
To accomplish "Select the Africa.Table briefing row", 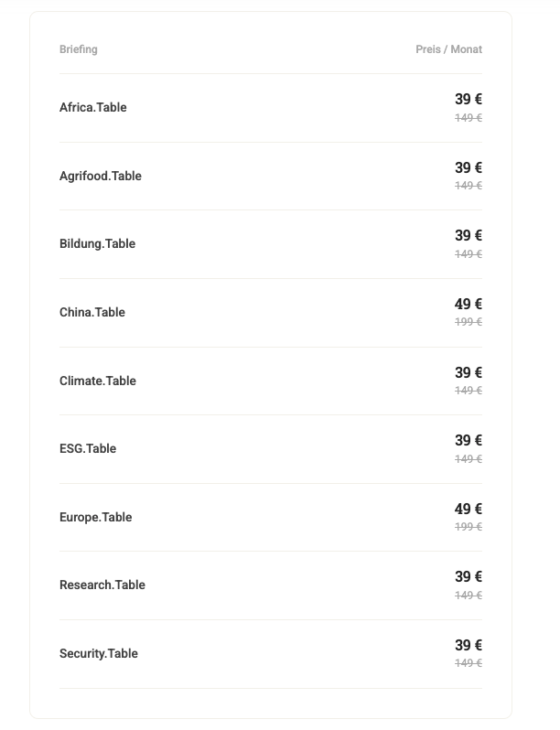I will (x=271, y=108).
